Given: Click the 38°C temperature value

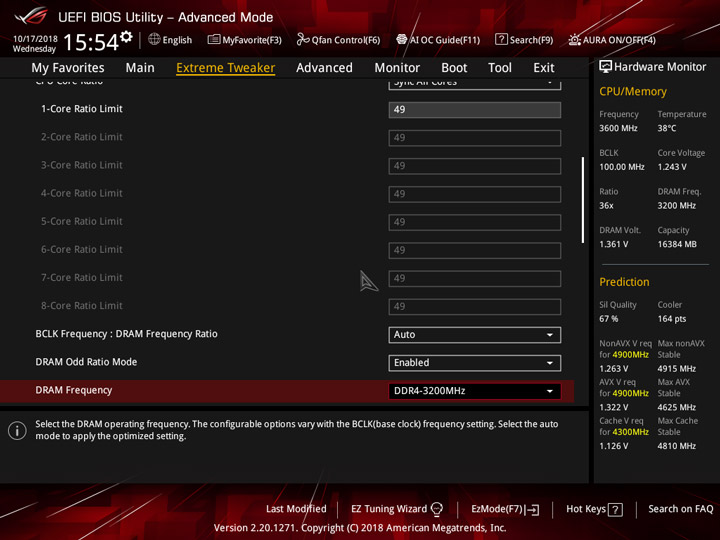Looking at the screenshot, I should 666,128.
